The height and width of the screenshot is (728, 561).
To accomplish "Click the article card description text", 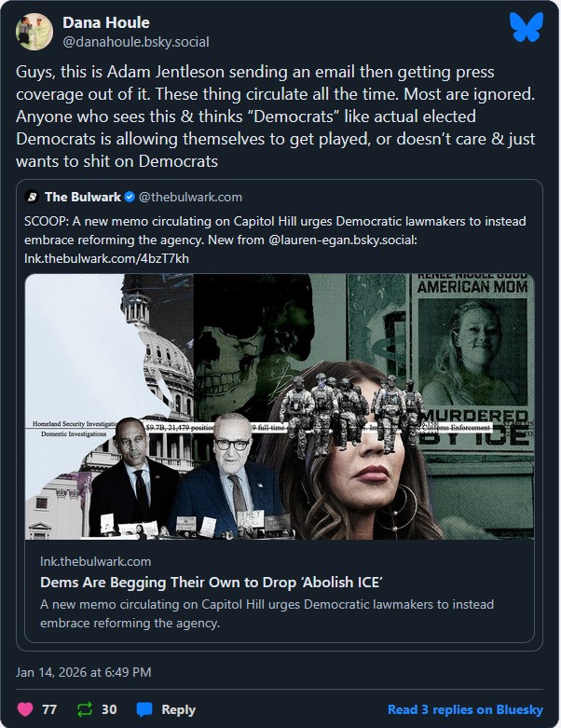I will tap(267, 613).
